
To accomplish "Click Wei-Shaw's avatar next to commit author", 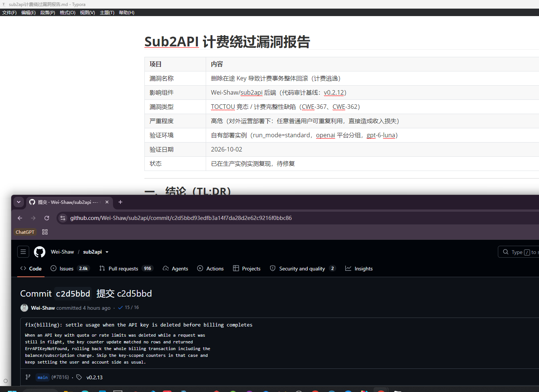I will tap(24, 308).
